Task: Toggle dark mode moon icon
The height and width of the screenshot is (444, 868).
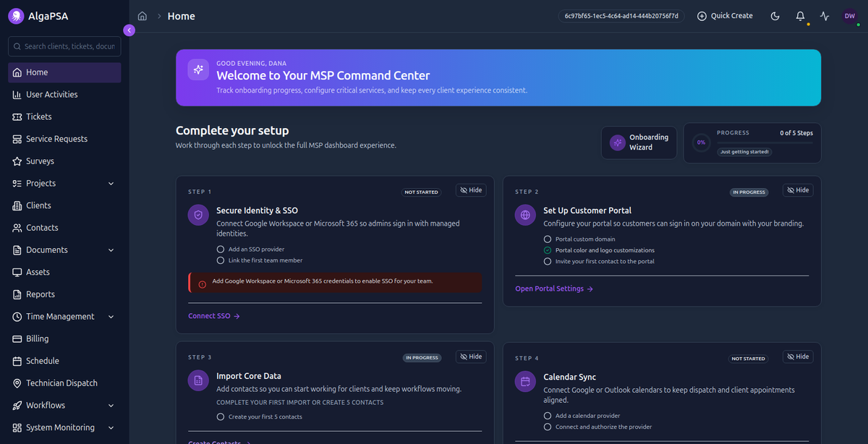Action: coord(775,16)
